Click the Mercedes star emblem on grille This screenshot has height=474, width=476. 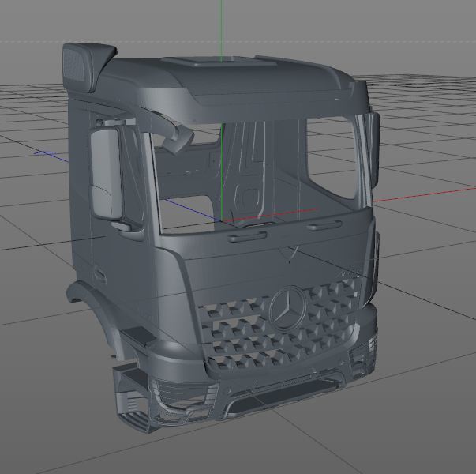coord(287,308)
